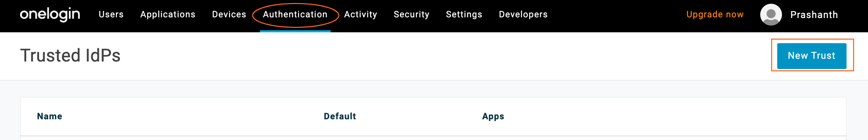Go to the Activity menu
868x140 pixels.
(361, 15)
